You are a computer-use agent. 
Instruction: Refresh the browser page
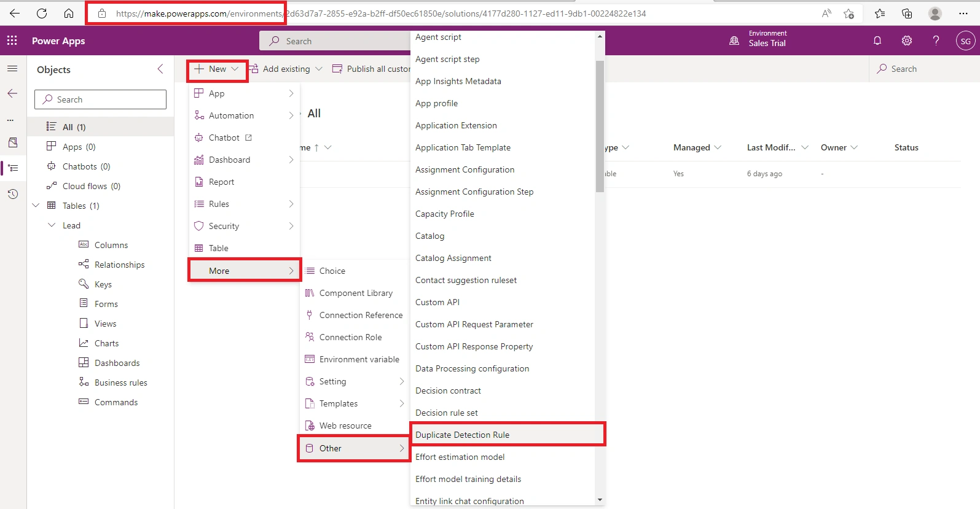tap(42, 13)
